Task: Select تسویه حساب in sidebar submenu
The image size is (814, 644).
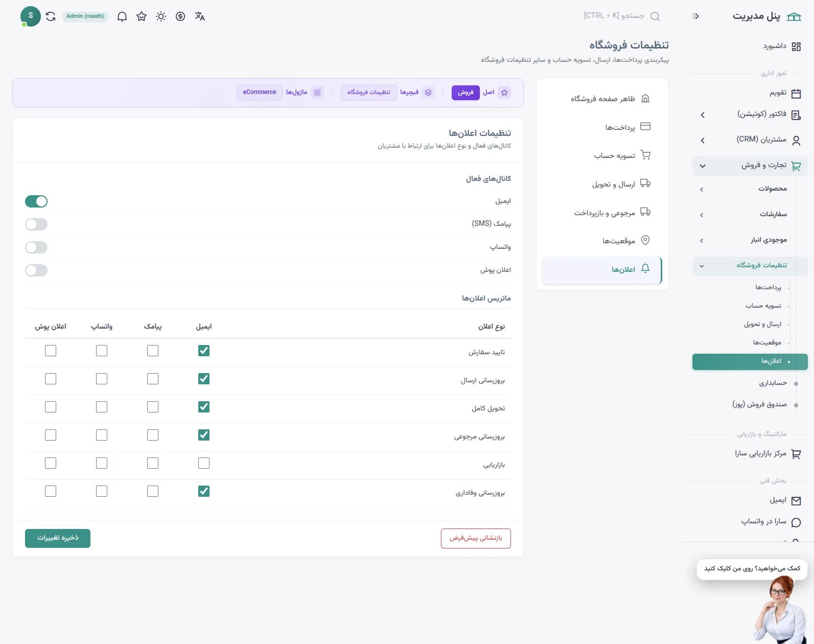Action: coord(763,306)
